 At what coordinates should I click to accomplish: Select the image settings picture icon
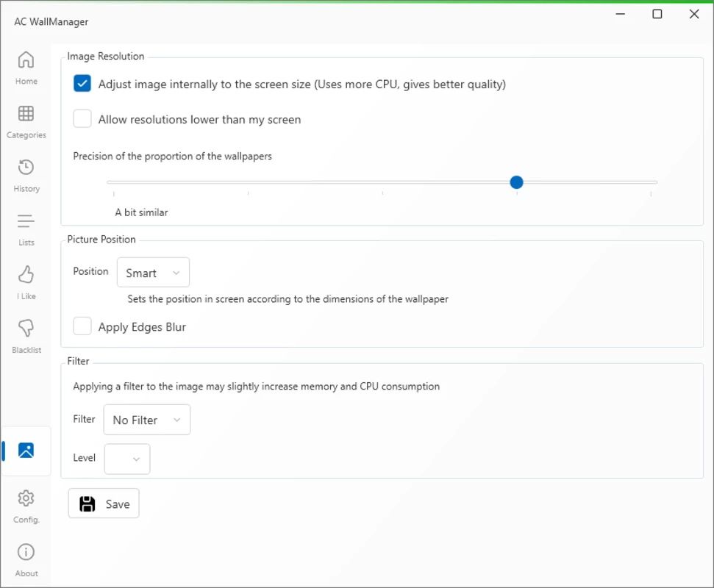pos(26,451)
